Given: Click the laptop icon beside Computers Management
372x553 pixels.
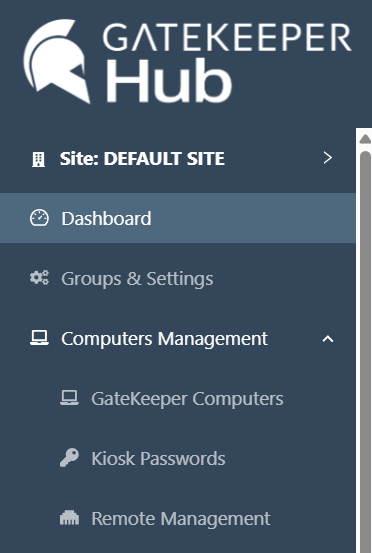Looking at the screenshot, I should (x=39, y=338).
